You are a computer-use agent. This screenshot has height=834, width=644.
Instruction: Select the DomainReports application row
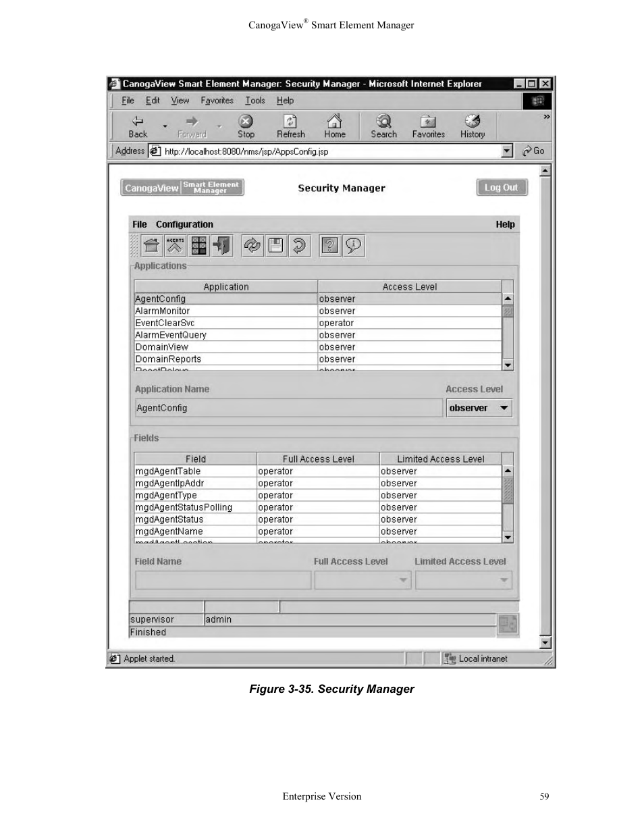pyautogui.click(x=318, y=359)
